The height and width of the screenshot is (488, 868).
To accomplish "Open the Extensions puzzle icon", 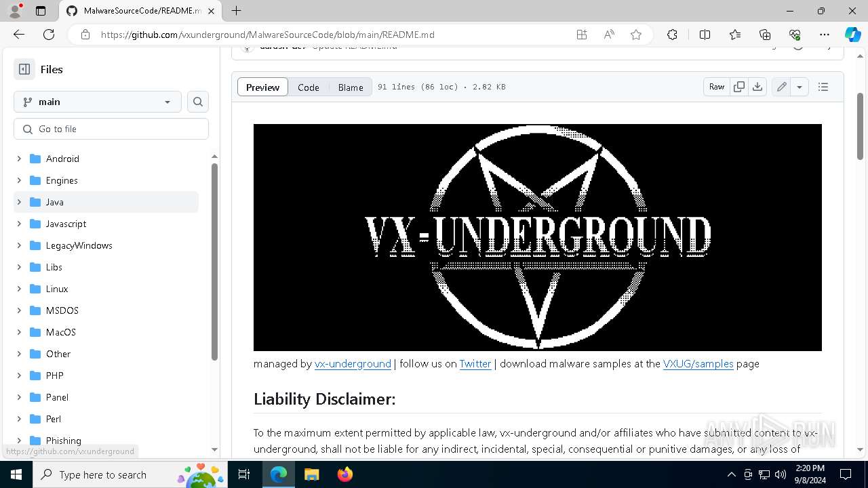I will tap(672, 35).
